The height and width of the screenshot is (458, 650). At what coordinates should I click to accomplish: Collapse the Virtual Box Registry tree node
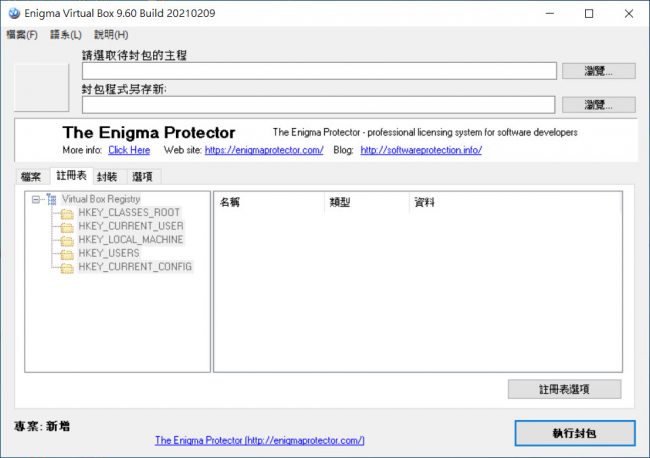click(36, 199)
